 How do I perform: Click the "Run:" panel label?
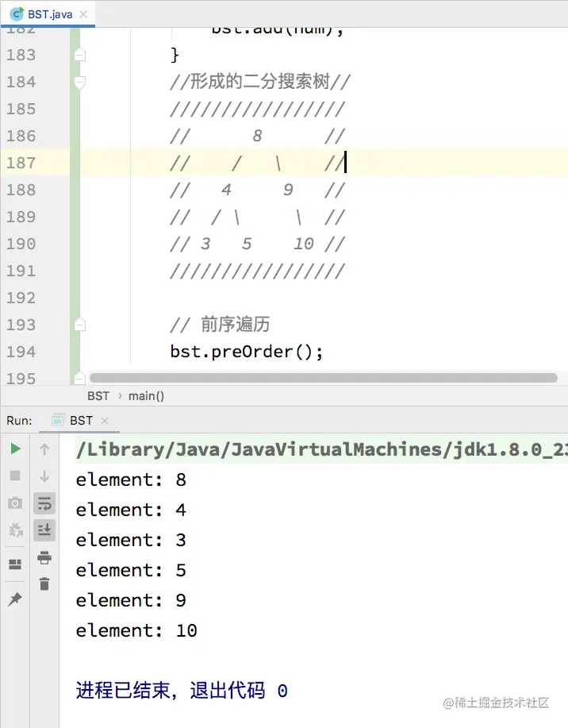click(x=19, y=421)
